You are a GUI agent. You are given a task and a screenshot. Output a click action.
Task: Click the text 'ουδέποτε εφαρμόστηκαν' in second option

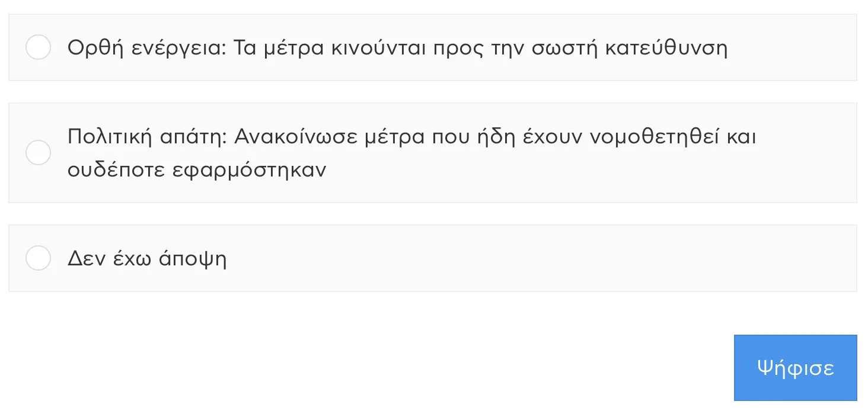pyautogui.click(x=197, y=170)
